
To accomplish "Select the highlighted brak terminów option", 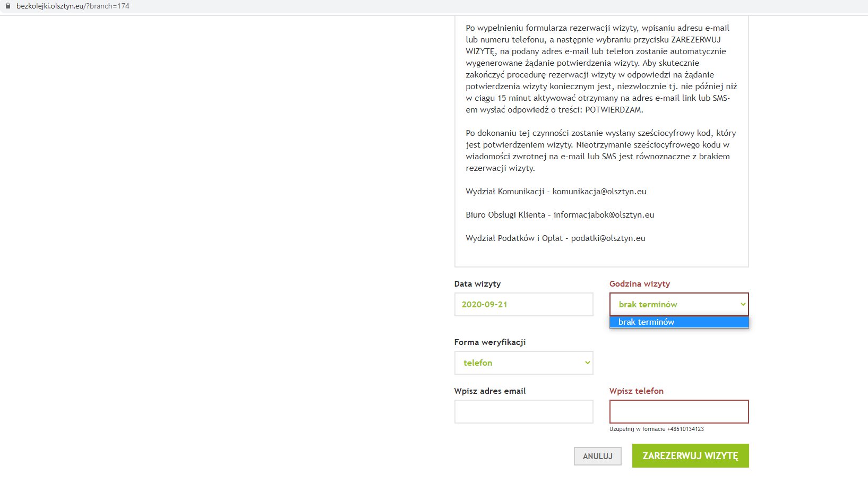I will coord(679,322).
